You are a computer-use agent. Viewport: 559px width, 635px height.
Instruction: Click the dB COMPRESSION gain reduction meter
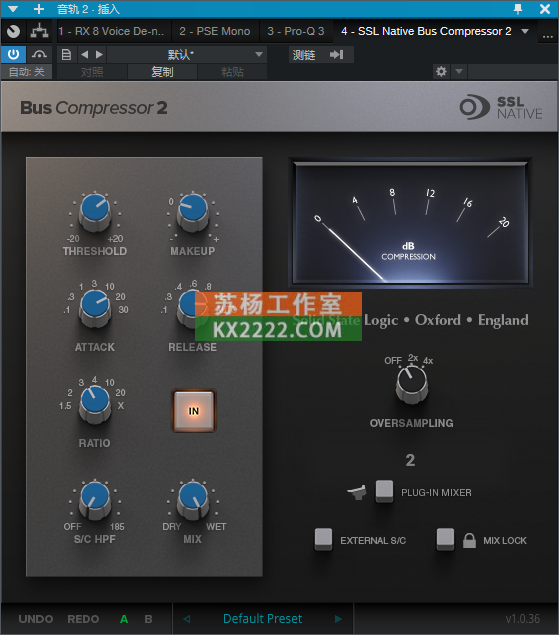pyautogui.click(x=410, y=223)
